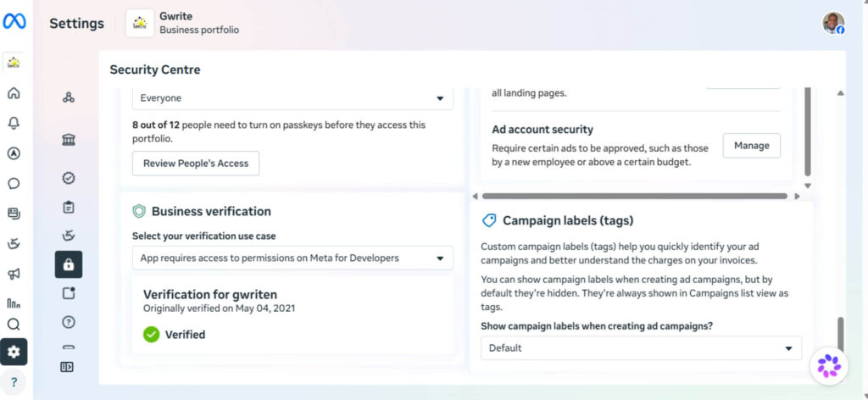The height and width of the screenshot is (400, 868).
Task: Click the shield Business verification icon
Action: (139, 211)
